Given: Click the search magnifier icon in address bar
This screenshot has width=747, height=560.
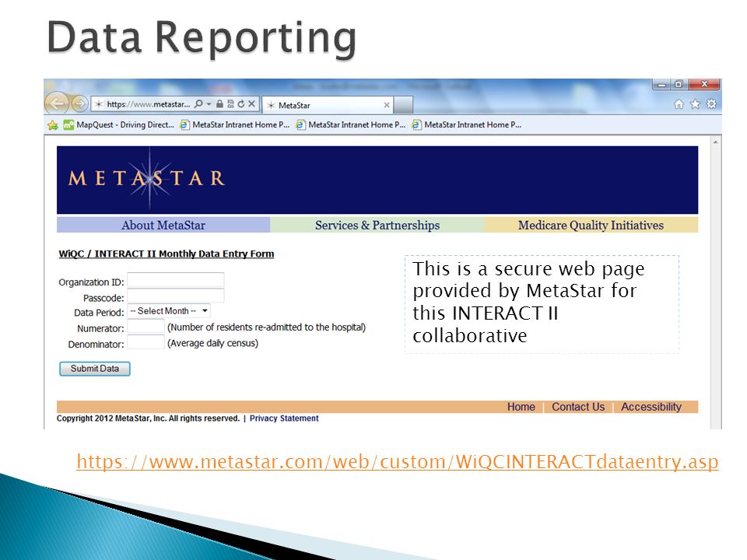Looking at the screenshot, I should pos(198,103).
